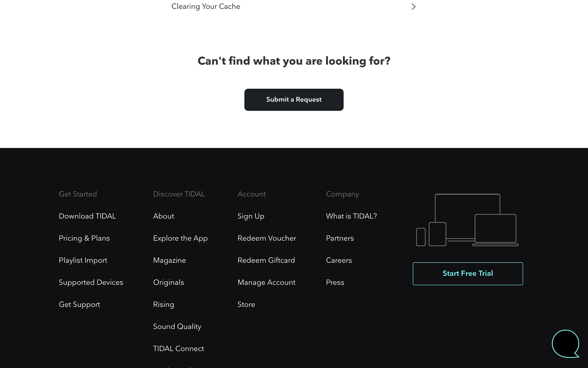Screen dimensions: 588x368
Task: Open Explore the App link
Action: 180,238
